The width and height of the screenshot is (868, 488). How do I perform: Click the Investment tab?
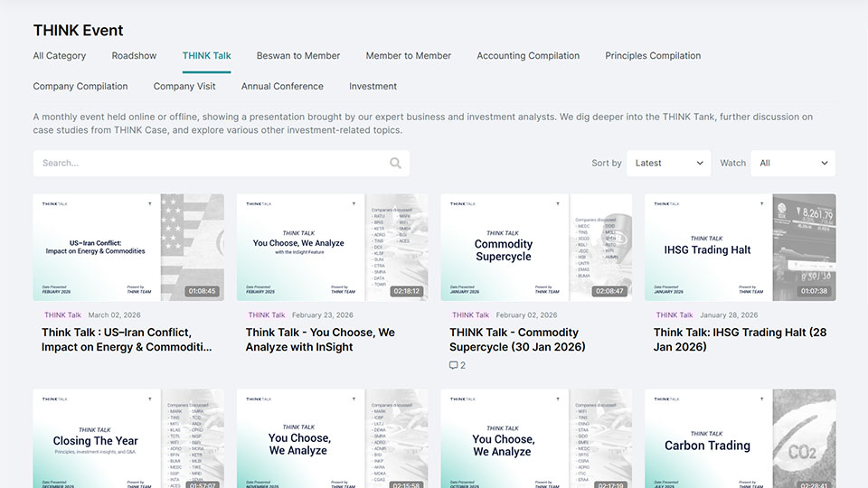373,87
